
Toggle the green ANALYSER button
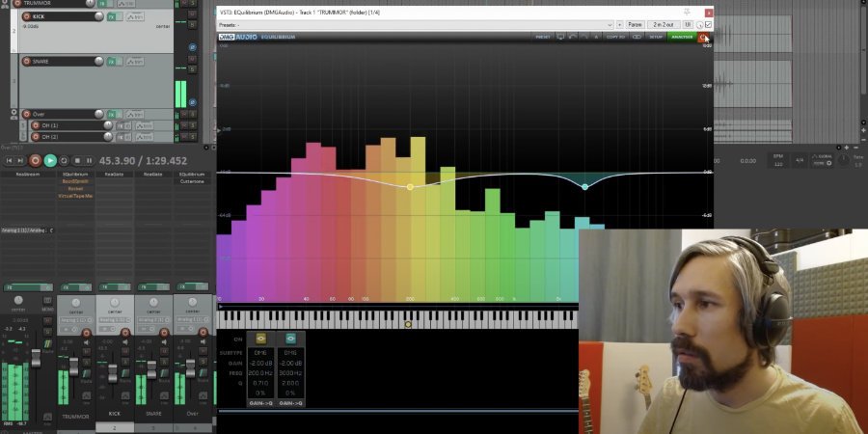pos(682,37)
